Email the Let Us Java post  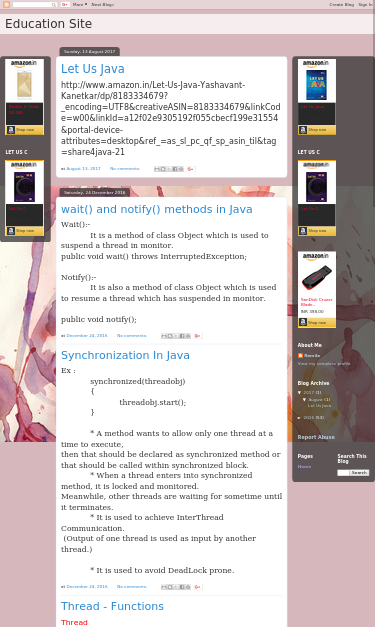157,169
